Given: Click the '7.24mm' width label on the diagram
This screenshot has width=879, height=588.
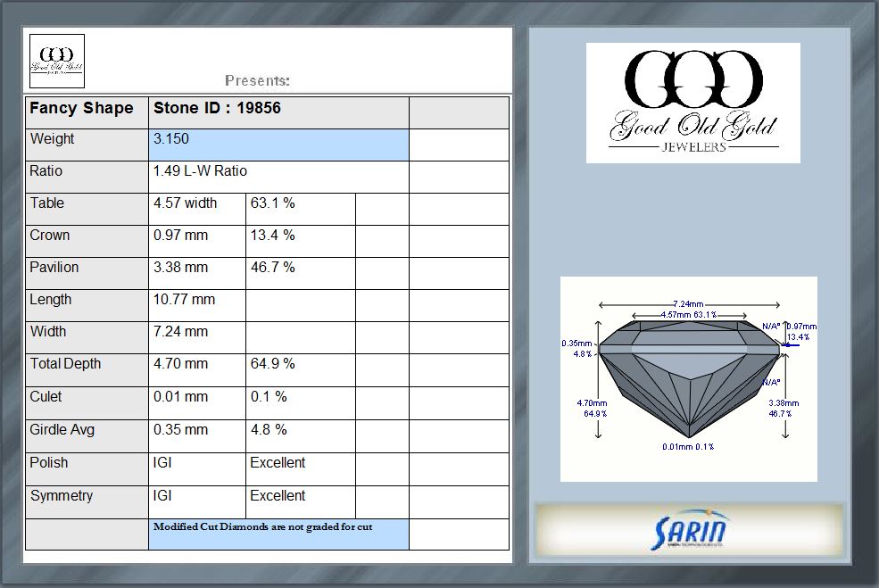Looking at the screenshot, I should coord(688,303).
